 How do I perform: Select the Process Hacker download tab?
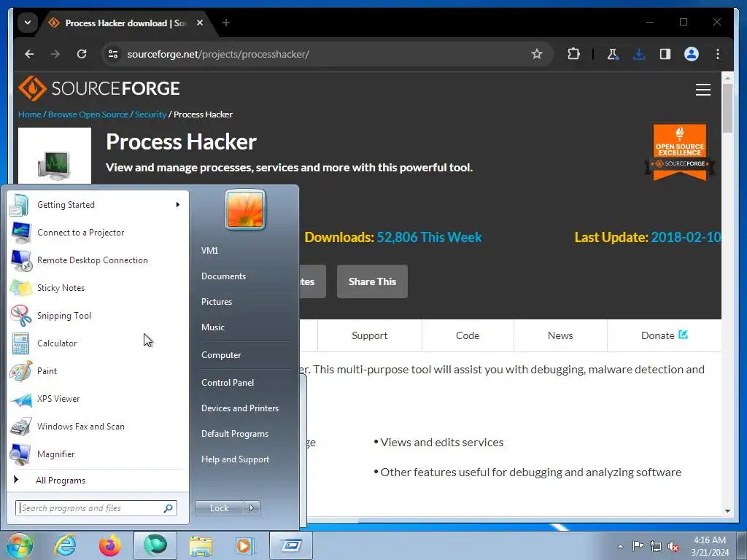(125, 23)
